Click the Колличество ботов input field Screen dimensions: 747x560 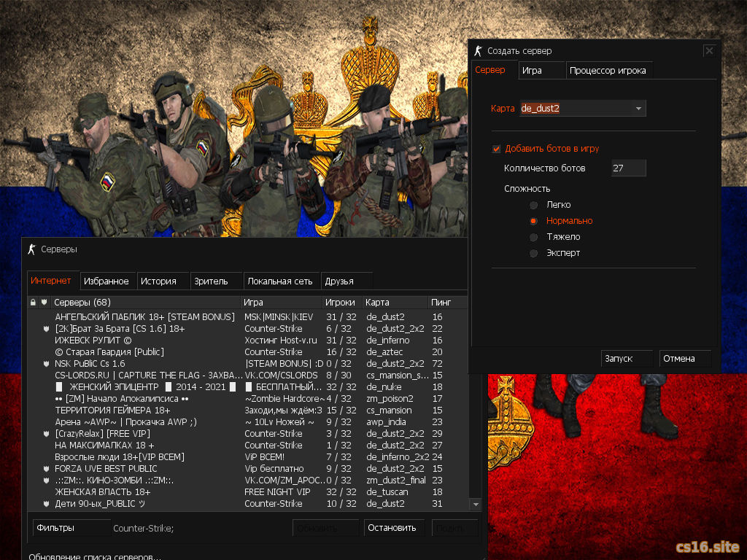pyautogui.click(x=628, y=168)
